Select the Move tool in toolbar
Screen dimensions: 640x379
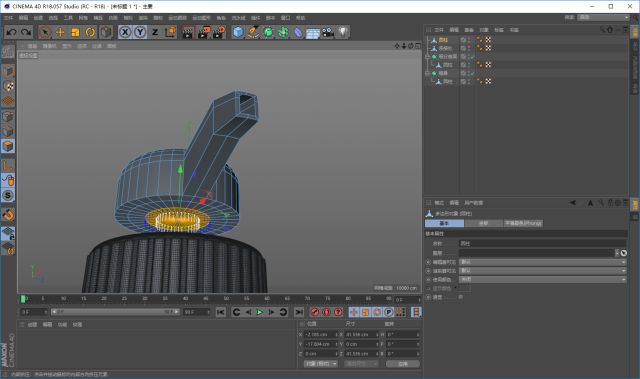60,32
